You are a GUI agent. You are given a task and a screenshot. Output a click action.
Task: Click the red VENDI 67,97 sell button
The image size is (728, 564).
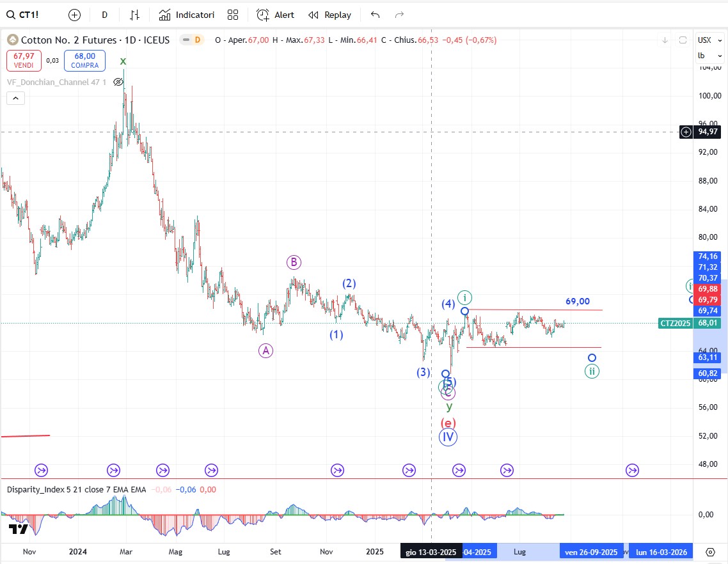click(x=24, y=61)
